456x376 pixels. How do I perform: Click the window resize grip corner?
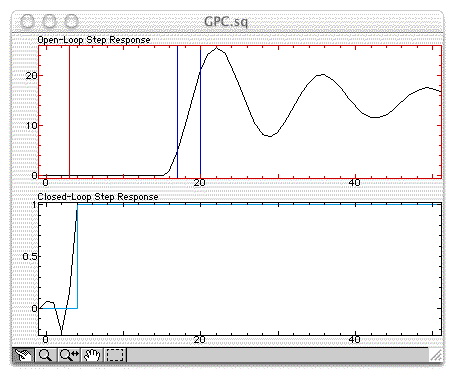[436, 355]
